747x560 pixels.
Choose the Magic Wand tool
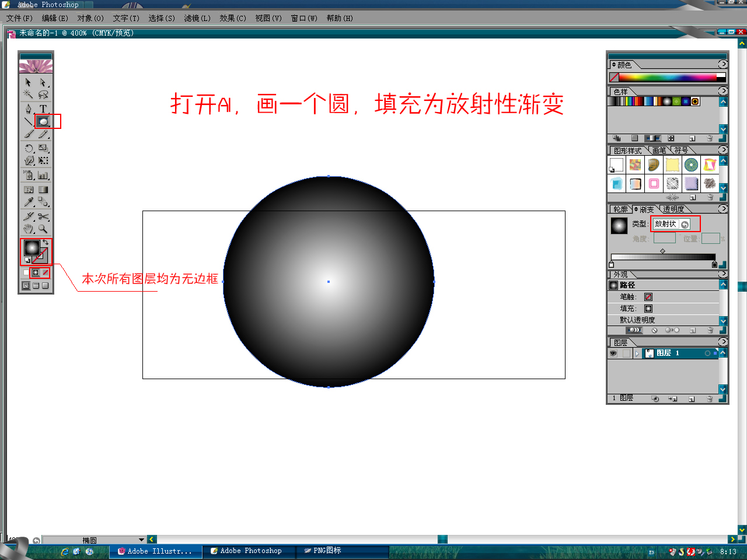click(28, 94)
